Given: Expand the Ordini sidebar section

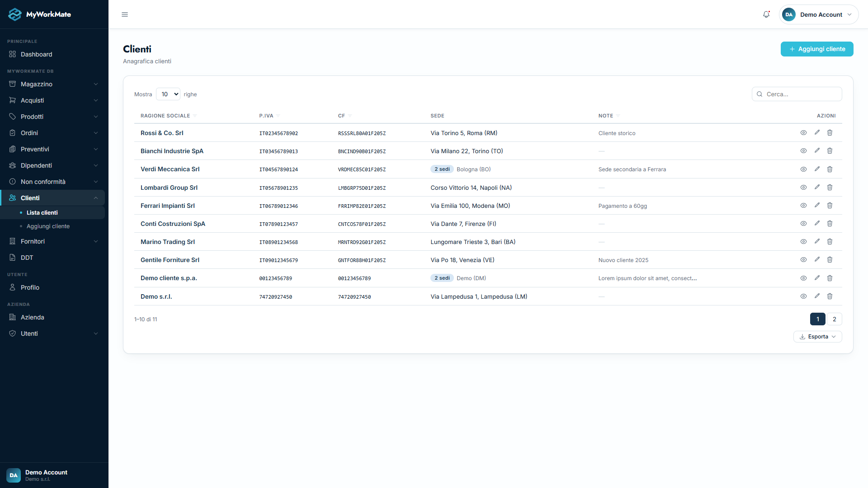Looking at the screenshot, I should tap(53, 133).
